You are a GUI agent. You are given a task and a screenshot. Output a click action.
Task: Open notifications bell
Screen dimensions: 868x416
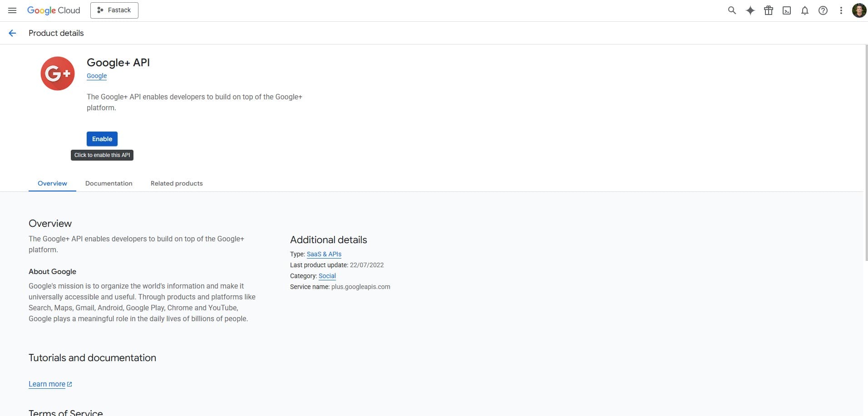[x=805, y=10]
